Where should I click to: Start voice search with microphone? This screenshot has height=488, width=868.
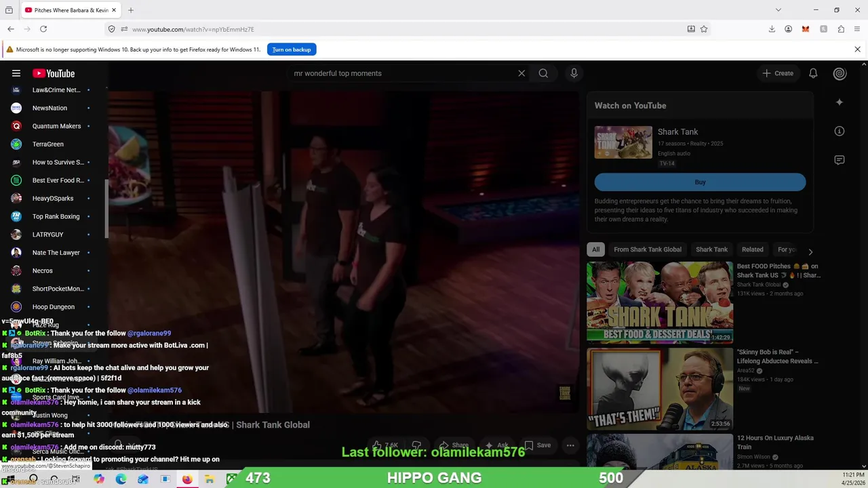(x=574, y=73)
